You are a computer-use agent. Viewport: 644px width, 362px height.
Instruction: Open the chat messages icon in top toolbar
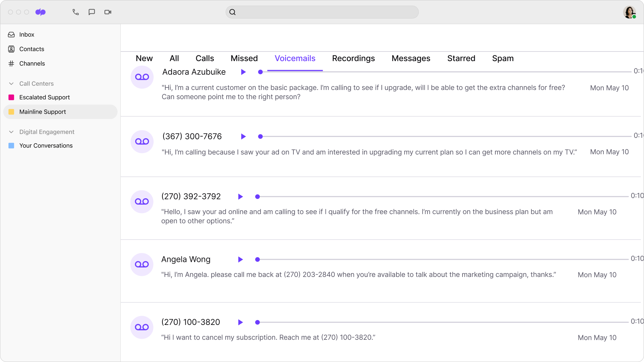91,12
